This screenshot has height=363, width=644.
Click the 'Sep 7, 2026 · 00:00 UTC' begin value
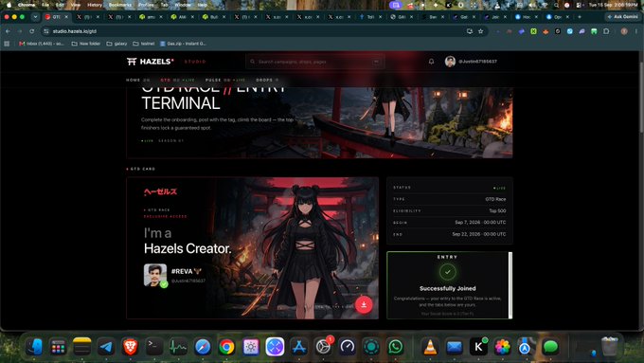pos(480,223)
